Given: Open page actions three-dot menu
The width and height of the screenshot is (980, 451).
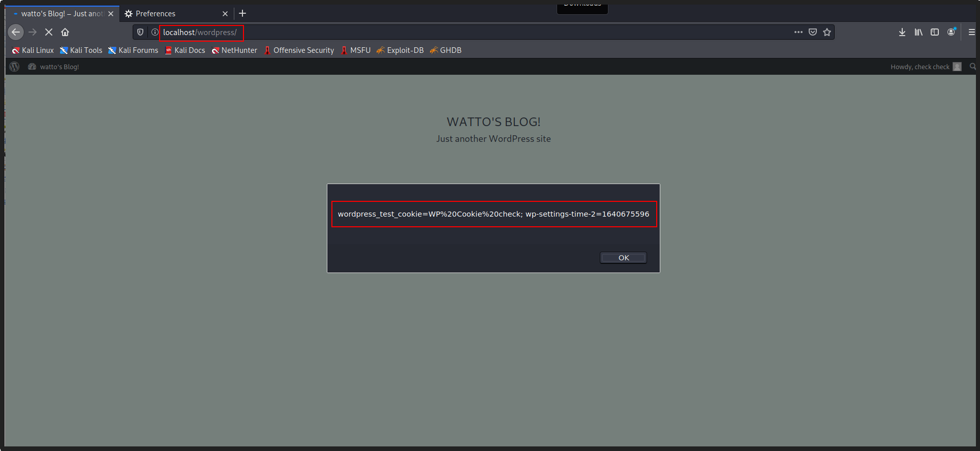Looking at the screenshot, I should click(x=799, y=32).
